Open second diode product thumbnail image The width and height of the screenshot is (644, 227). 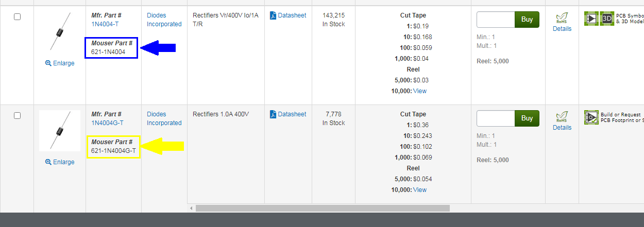pyautogui.click(x=60, y=131)
